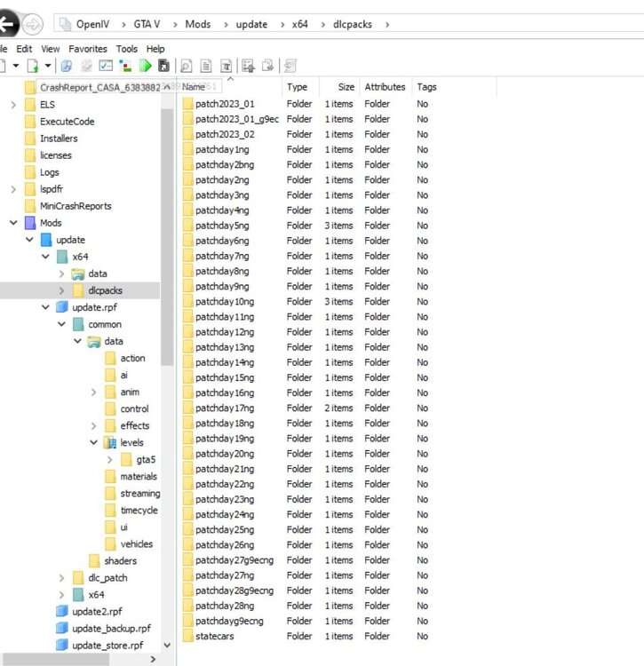Expand the dlc_patch folder node
Screen dimensions: 644x666
click(61, 578)
